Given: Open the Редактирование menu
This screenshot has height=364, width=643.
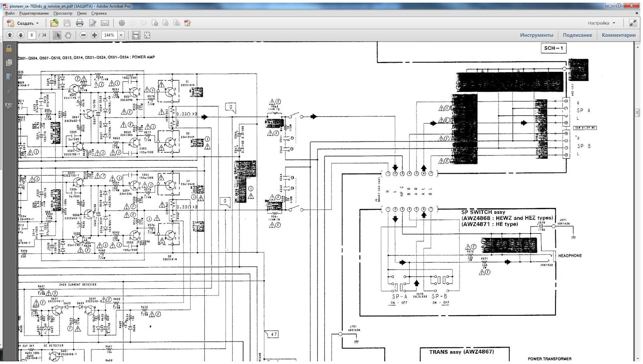Looking at the screenshot, I should [x=34, y=13].
